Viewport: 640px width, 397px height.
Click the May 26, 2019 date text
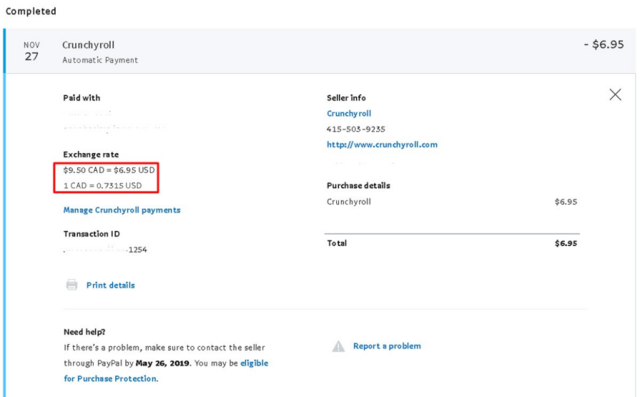[x=162, y=363]
